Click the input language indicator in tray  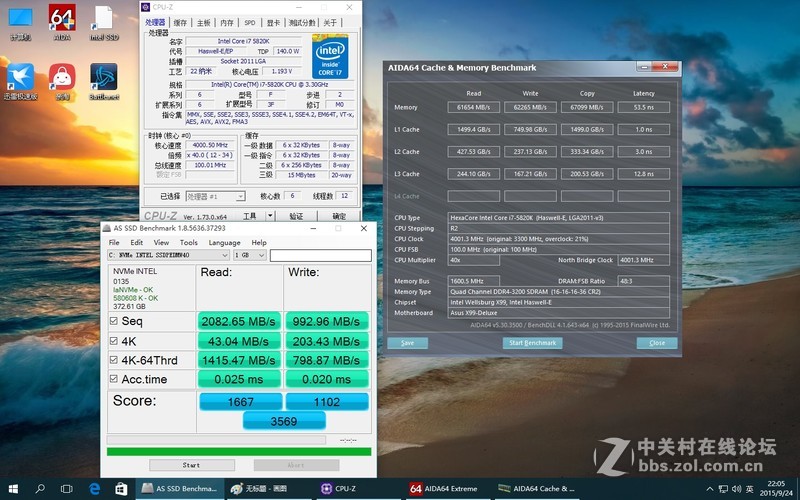coord(749,489)
